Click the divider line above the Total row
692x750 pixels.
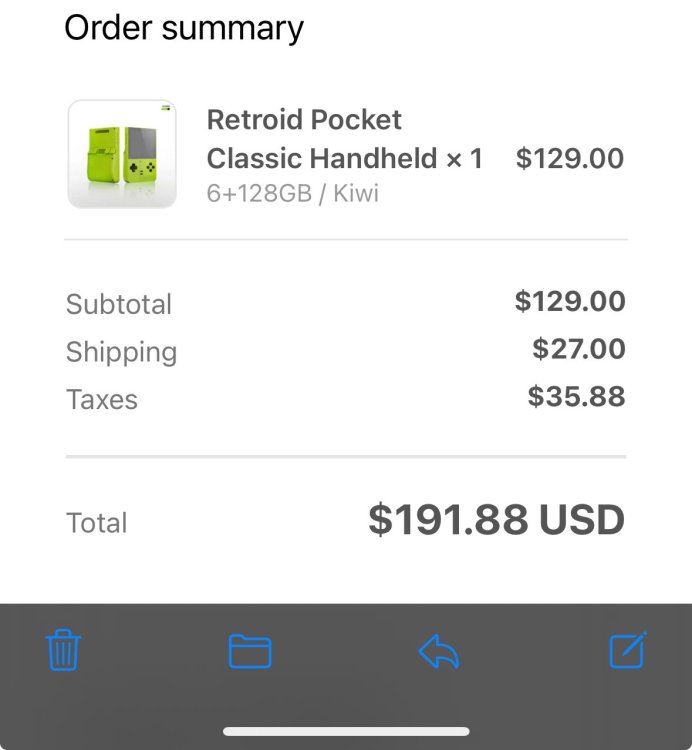(x=346, y=457)
